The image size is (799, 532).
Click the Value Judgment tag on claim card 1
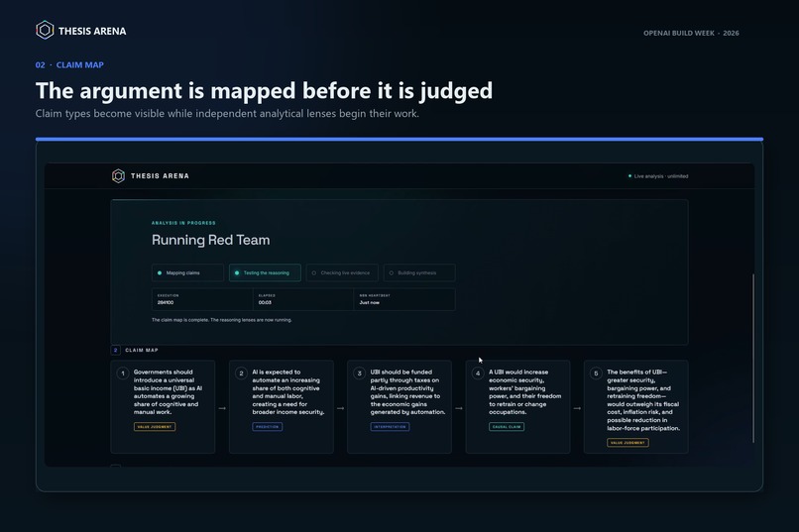click(x=155, y=427)
